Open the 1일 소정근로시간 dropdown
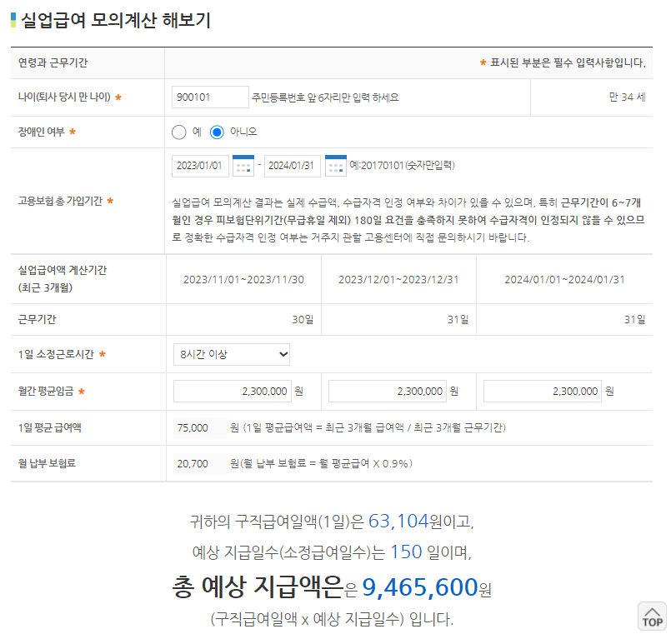The image size is (671, 644). click(231, 354)
